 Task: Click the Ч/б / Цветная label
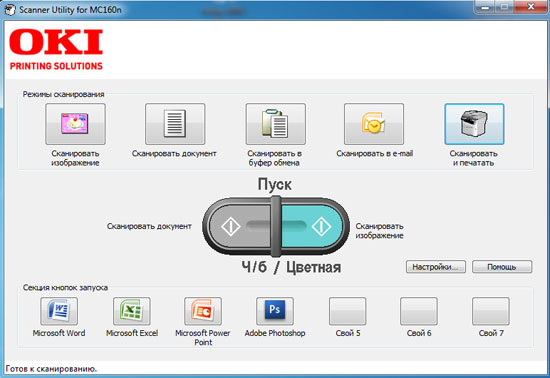pos(291,267)
